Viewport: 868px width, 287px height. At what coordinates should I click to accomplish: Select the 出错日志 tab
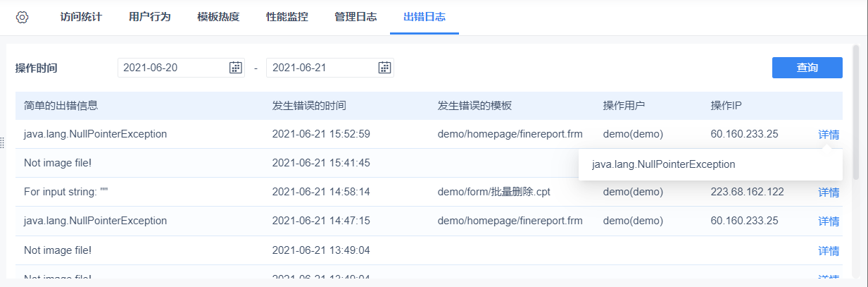(424, 17)
